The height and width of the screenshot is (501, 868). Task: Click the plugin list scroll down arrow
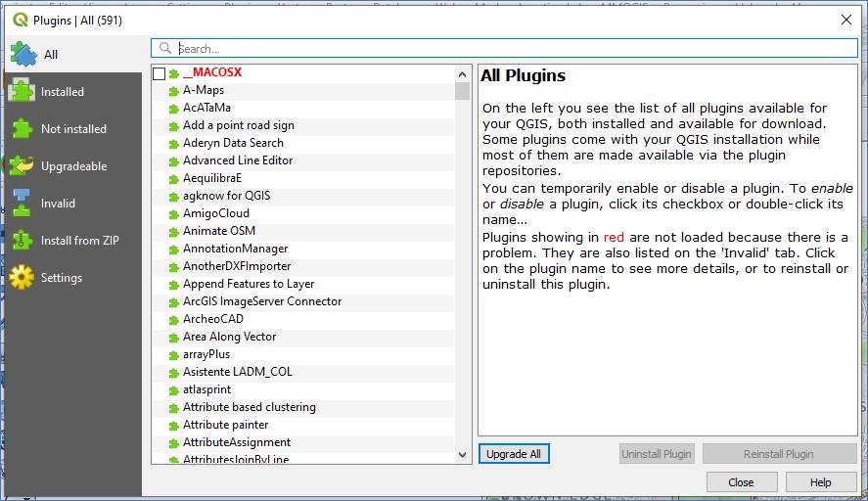(x=462, y=455)
